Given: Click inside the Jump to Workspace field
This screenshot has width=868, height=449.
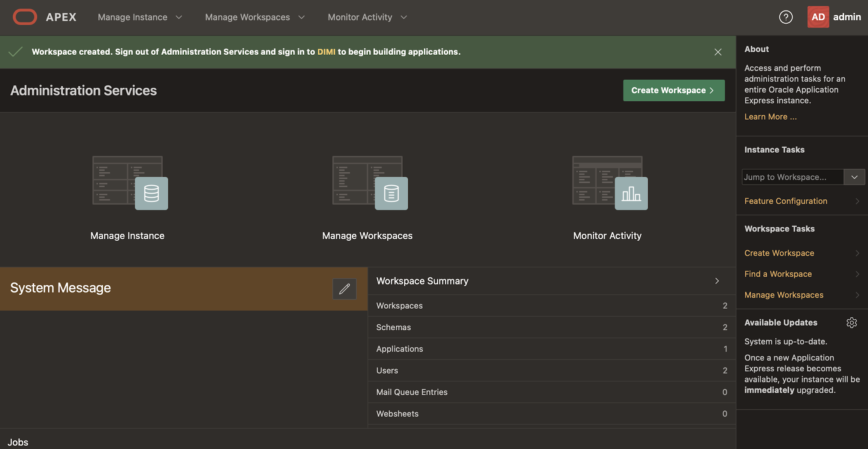Looking at the screenshot, I should pos(793,177).
